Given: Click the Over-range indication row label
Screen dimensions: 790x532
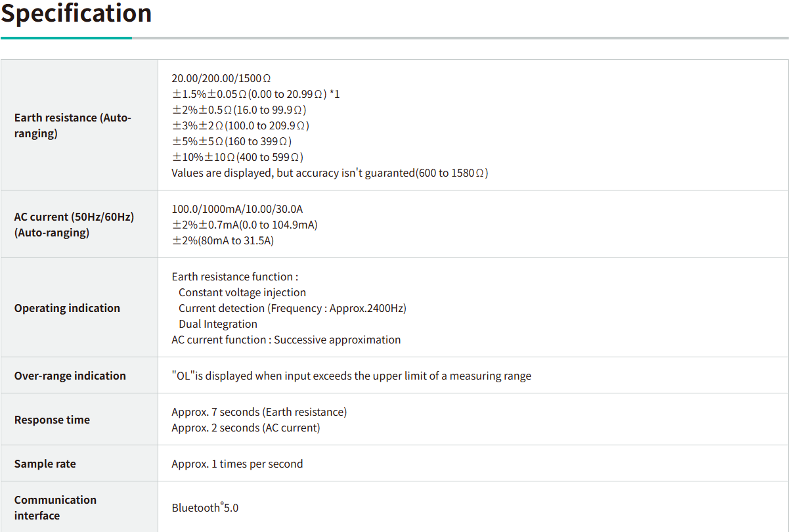Looking at the screenshot, I should click(70, 376).
